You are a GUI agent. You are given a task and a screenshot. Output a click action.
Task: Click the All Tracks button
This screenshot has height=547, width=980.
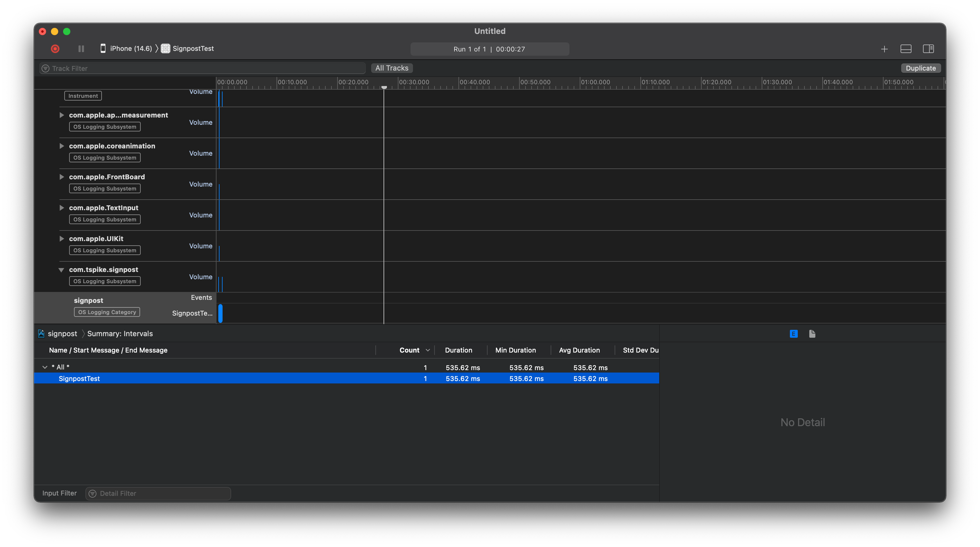[391, 68]
